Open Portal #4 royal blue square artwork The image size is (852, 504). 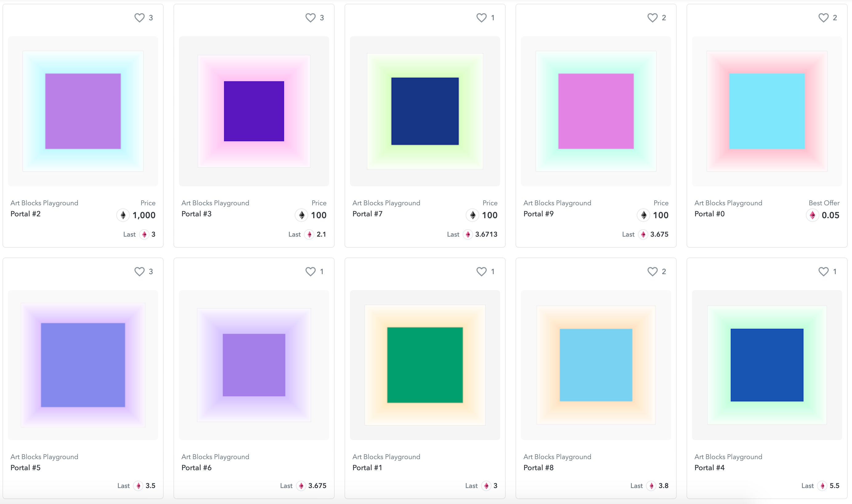click(x=767, y=365)
